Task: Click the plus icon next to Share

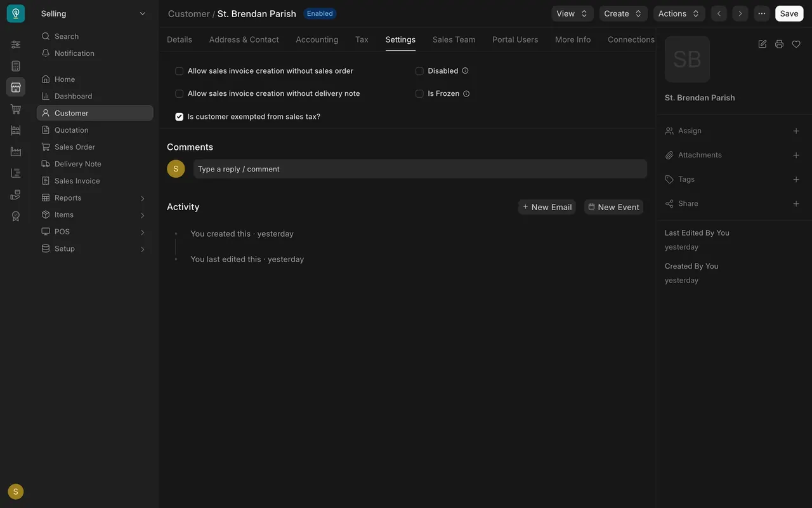Action: point(796,204)
